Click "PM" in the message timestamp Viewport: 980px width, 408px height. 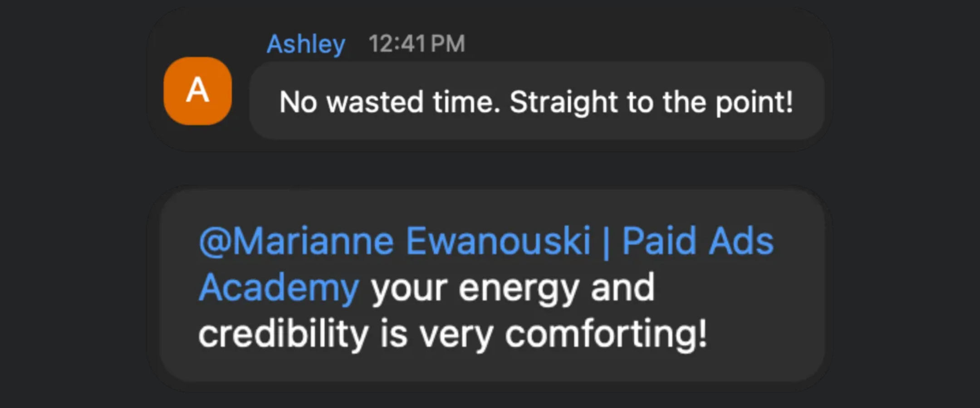click(x=448, y=44)
